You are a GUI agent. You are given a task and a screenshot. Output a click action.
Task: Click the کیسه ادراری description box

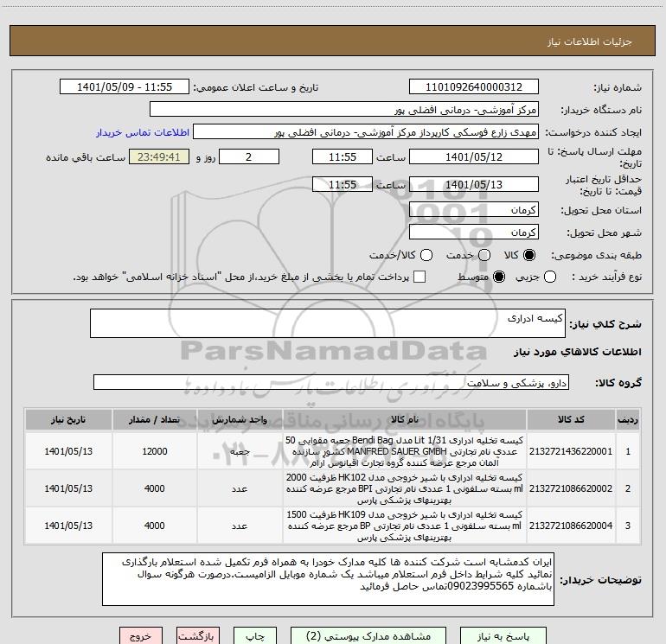(x=328, y=323)
